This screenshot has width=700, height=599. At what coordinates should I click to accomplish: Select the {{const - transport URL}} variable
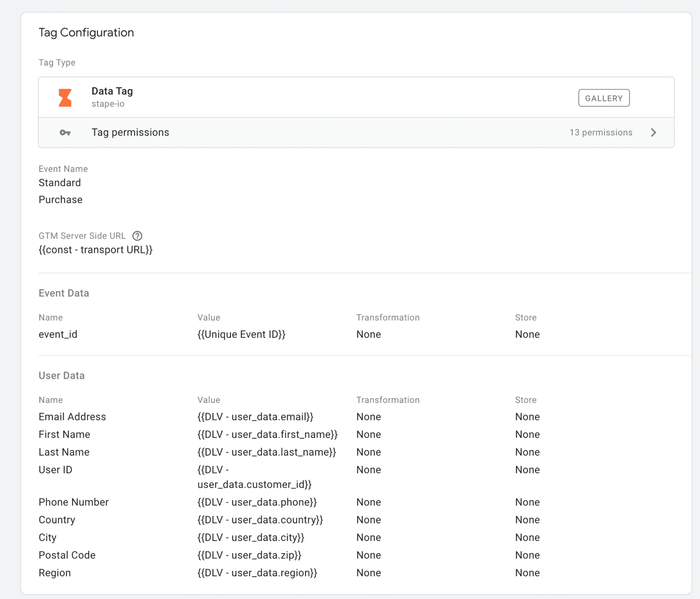[95, 249]
